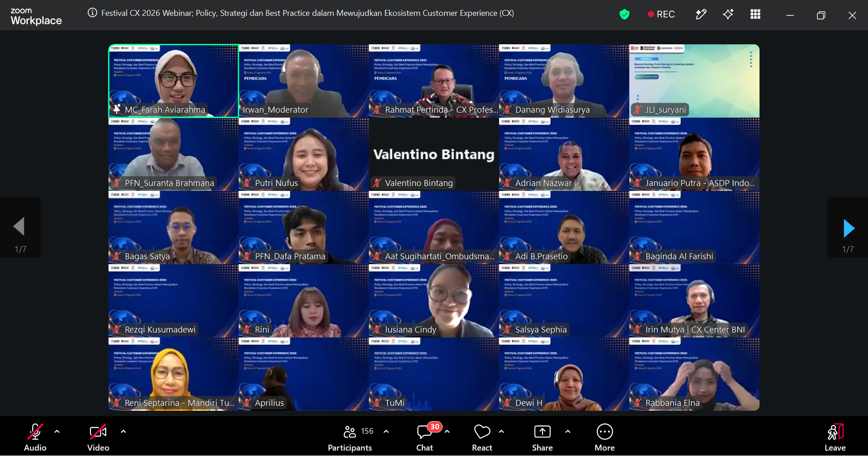The height and width of the screenshot is (456, 868).
Task: Select PFN_Suranta Brahmana video tile
Action: 174,154
